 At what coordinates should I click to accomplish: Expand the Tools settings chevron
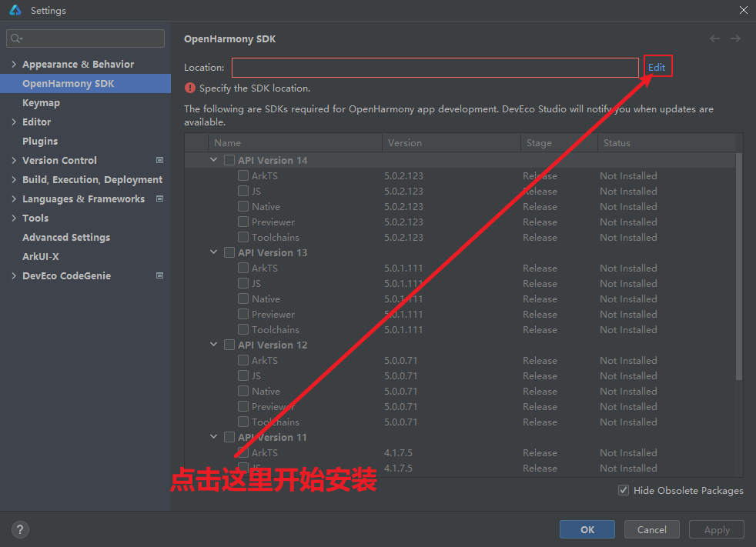click(x=14, y=218)
